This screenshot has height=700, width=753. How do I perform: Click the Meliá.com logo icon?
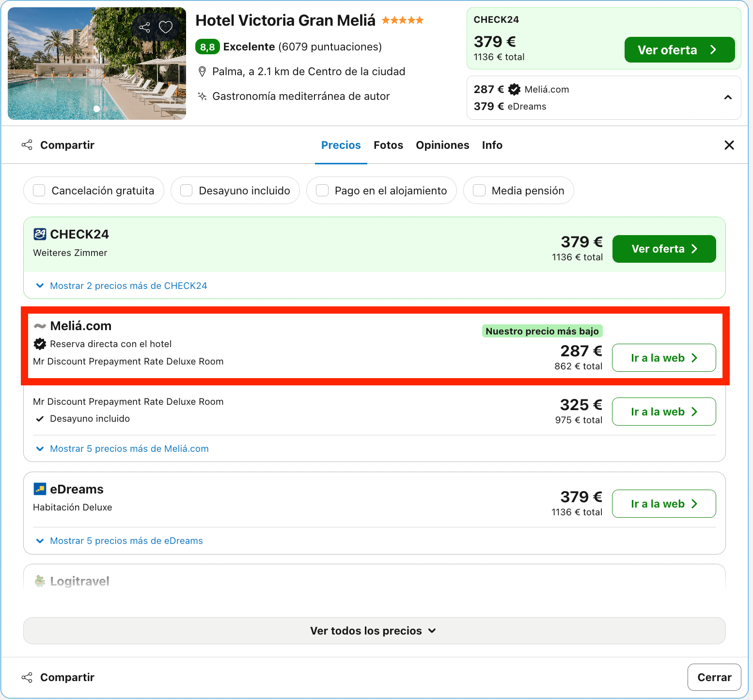tap(40, 326)
